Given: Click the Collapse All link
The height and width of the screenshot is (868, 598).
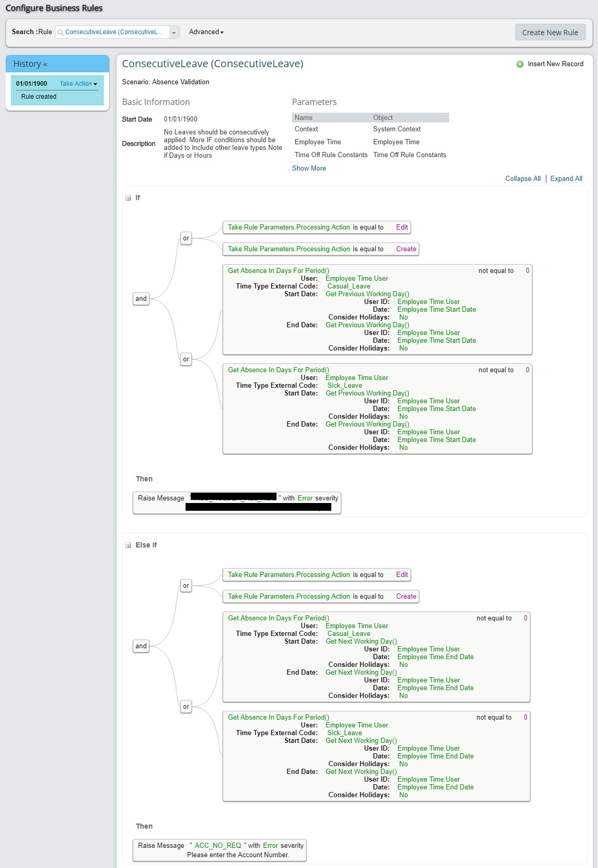Looking at the screenshot, I should (523, 179).
